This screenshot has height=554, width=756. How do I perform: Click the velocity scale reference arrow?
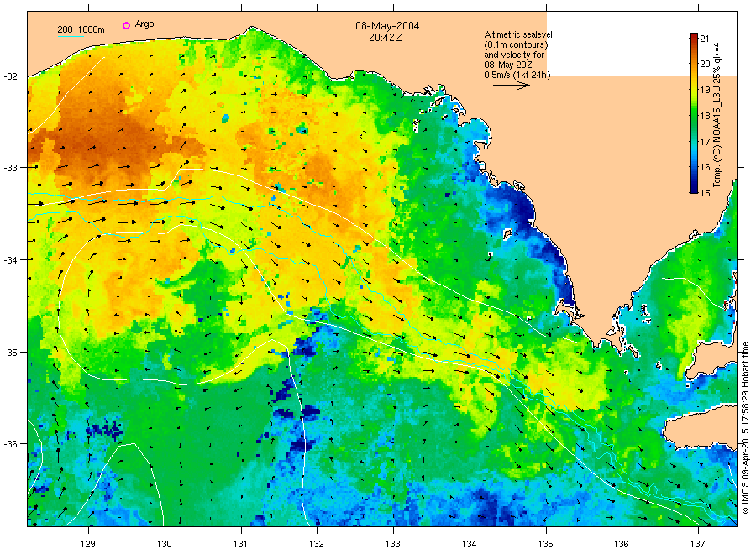511,86
